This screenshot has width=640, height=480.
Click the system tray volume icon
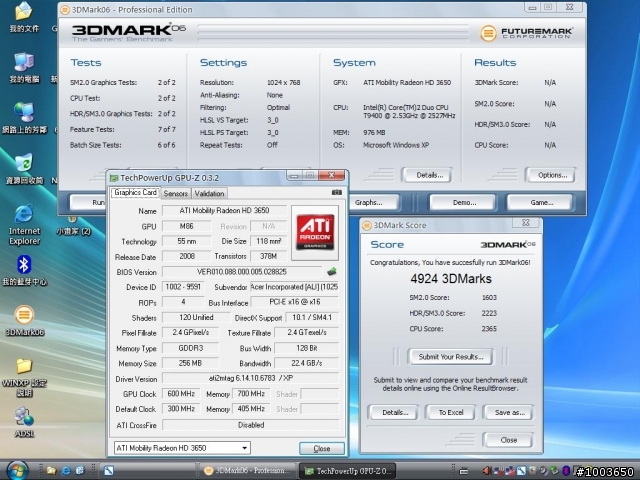[487, 471]
